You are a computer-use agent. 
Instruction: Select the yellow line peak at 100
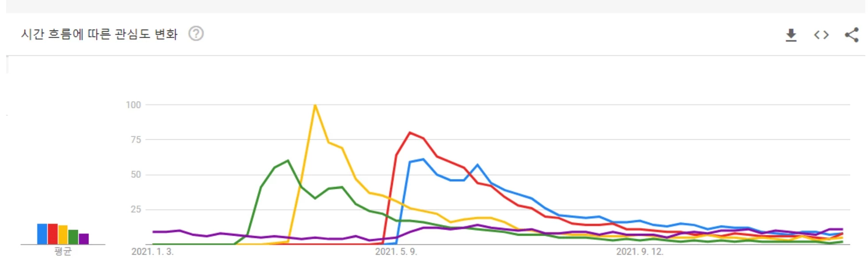(315, 105)
